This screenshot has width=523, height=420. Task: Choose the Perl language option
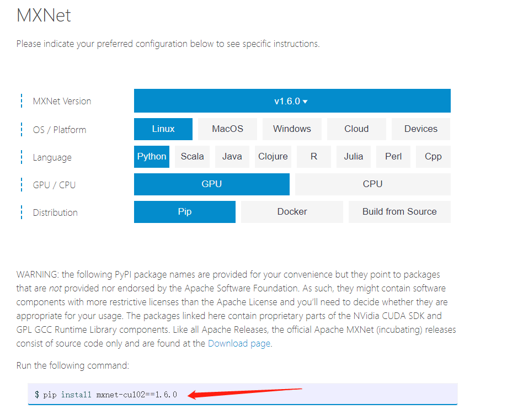(x=393, y=156)
